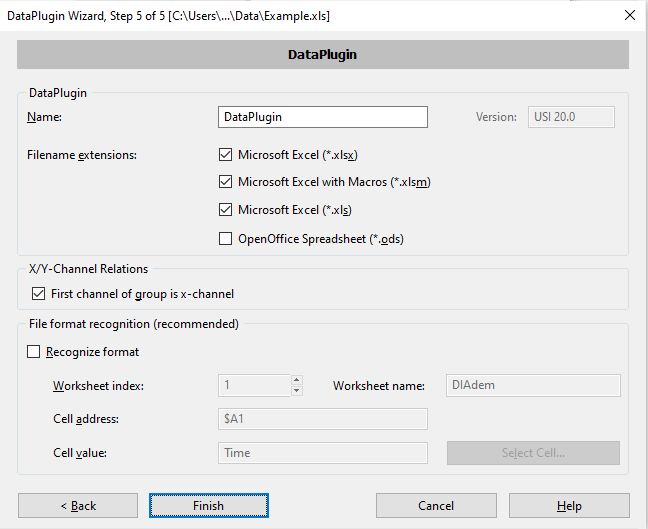Toggle Microsoft Excel with Macros (*.xlsm) checkbox
648x529 pixels.
[x=225, y=182]
